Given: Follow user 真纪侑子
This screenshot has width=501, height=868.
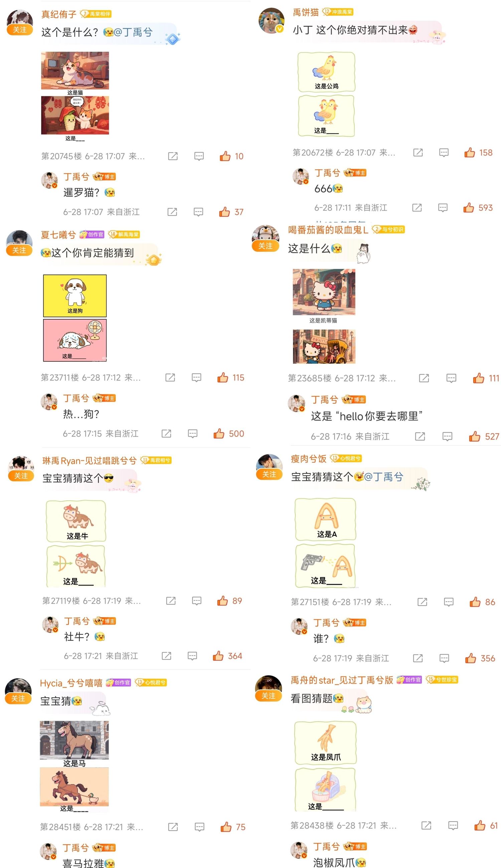Looking at the screenshot, I should 20,30.
